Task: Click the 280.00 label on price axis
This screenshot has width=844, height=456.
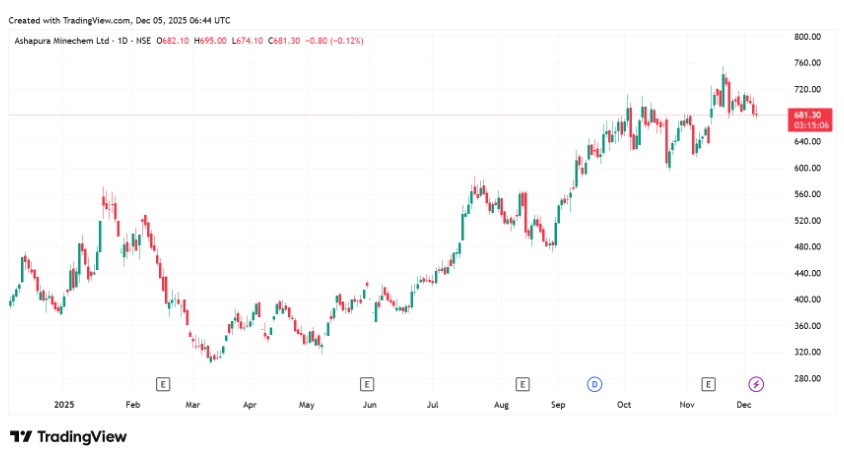Action: pyautogui.click(x=807, y=378)
